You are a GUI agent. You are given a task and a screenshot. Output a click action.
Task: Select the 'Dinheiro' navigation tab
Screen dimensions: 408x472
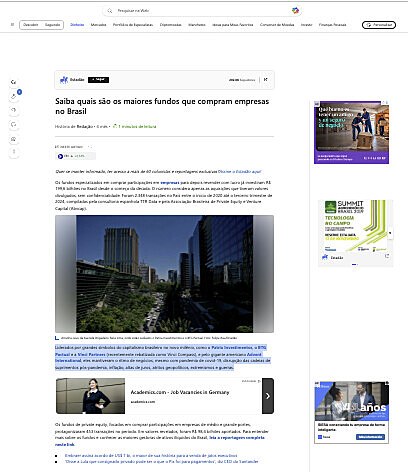coord(77,25)
